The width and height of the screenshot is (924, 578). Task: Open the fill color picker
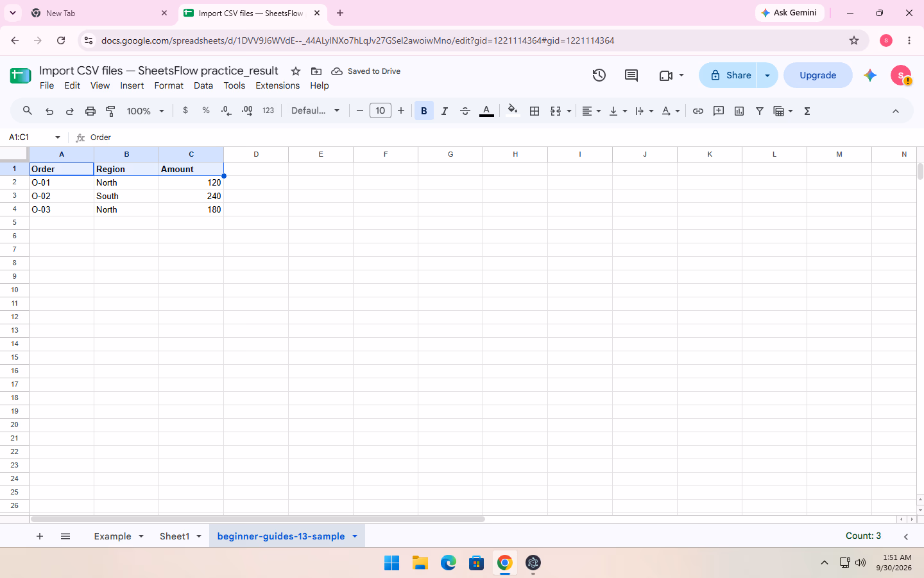tap(512, 110)
